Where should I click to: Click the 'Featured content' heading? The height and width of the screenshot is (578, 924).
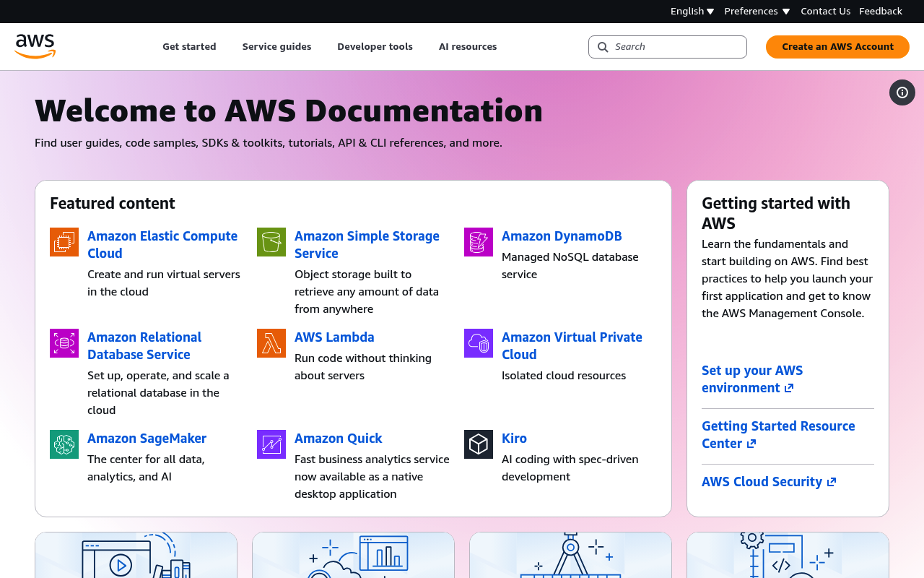pyautogui.click(x=113, y=204)
